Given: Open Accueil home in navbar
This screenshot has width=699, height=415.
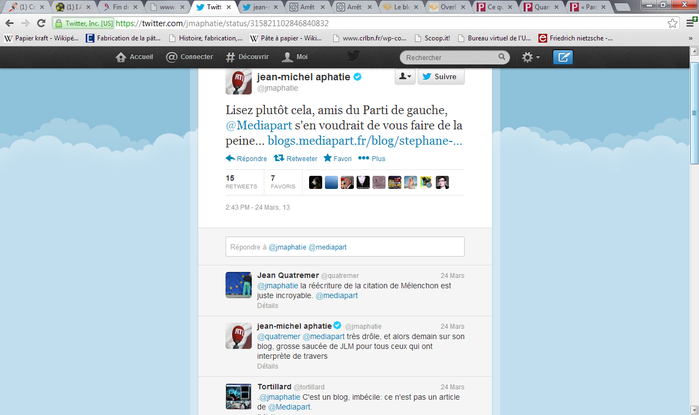Looking at the screenshot, I should [134, 57].
